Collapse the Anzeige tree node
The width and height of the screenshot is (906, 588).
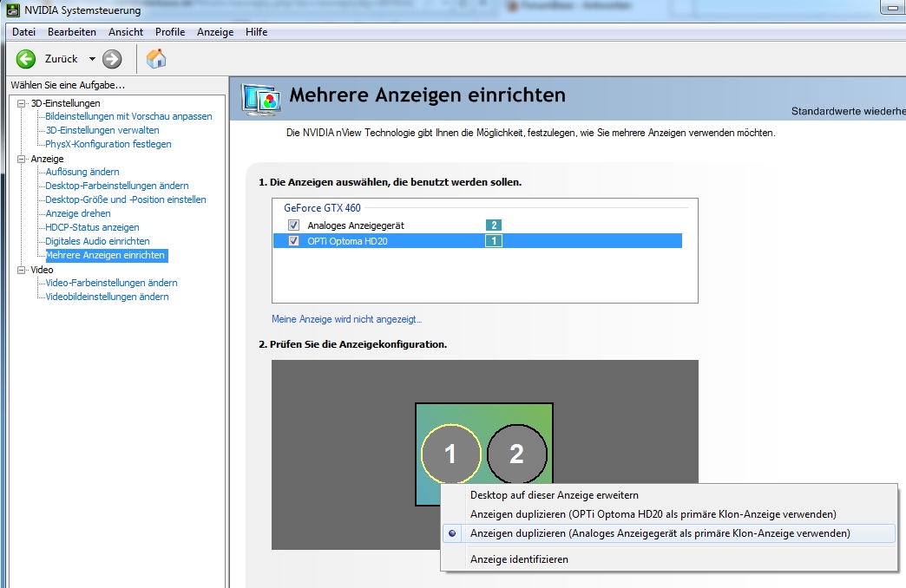22,159
